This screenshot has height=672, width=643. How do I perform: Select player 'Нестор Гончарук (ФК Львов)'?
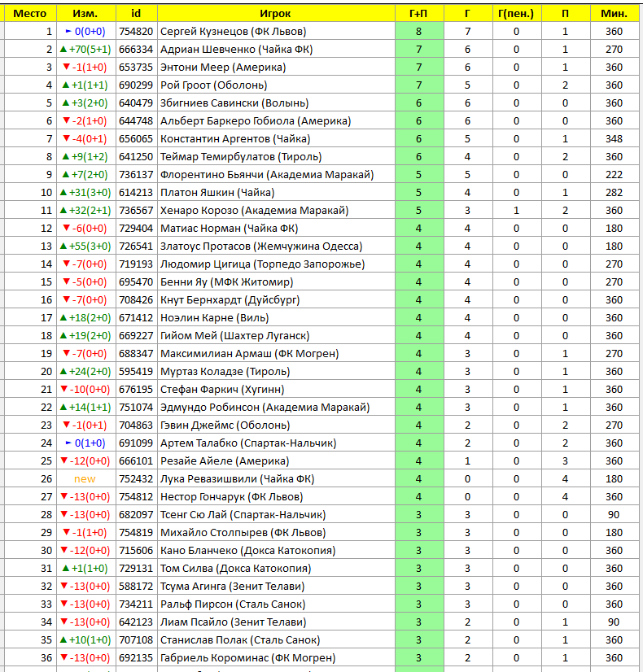(276, 497)
